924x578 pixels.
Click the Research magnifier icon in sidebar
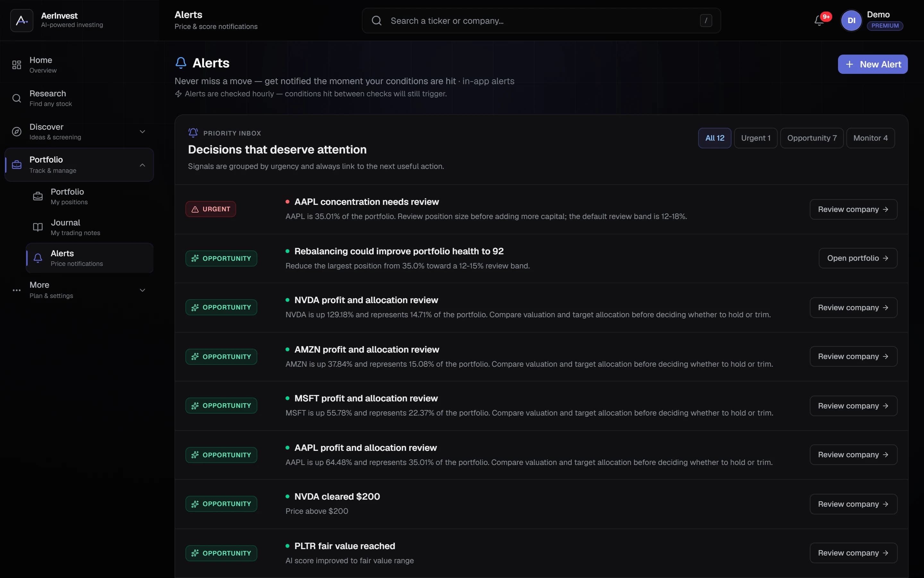16,98
